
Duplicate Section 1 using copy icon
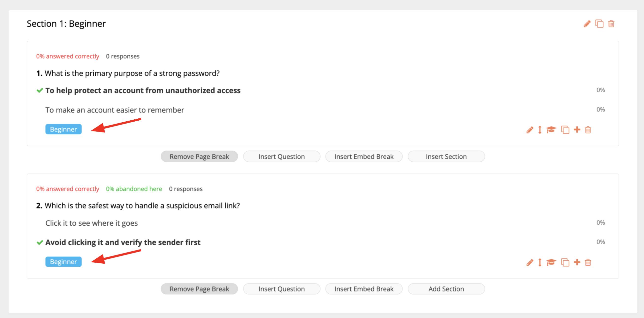click(599, 24)
